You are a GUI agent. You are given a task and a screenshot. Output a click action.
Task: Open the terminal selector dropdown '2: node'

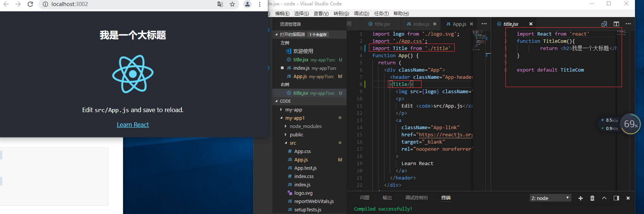tap(551, 198)
